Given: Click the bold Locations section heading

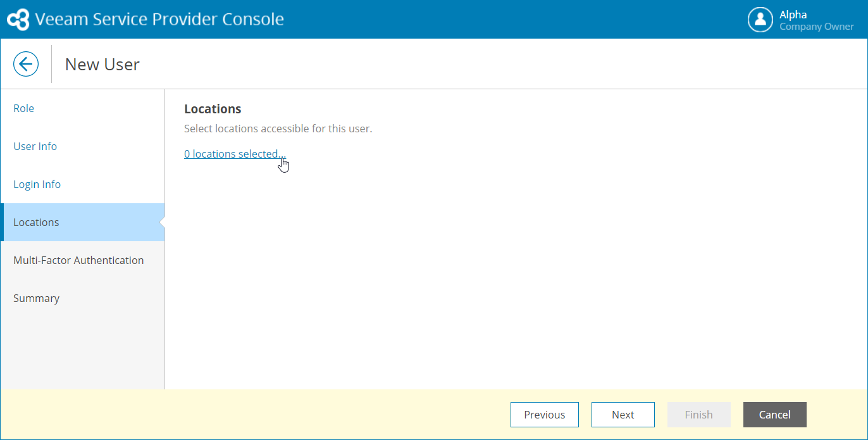Looking at the screenshot, I should coord(213,109).
